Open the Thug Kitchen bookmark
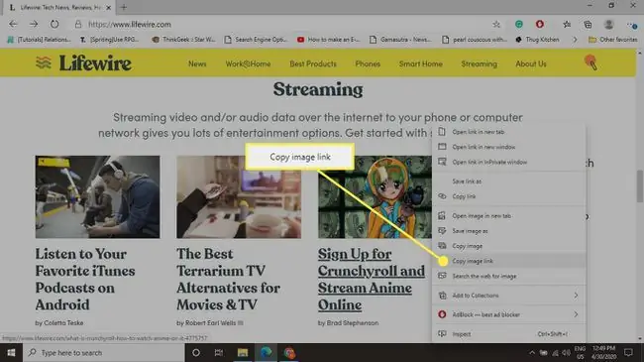Image resolution: width=644 pixels, height=362 pixels. [537, 40]
